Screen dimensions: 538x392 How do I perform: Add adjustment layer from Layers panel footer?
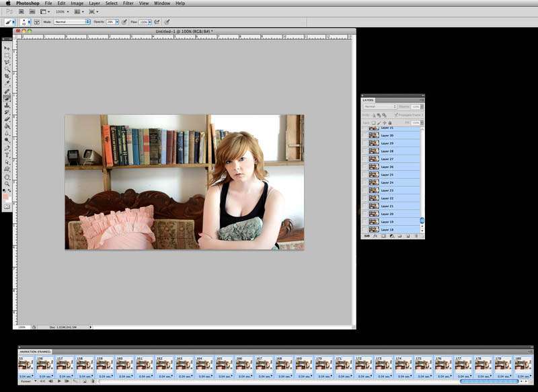tap(392, 236)
